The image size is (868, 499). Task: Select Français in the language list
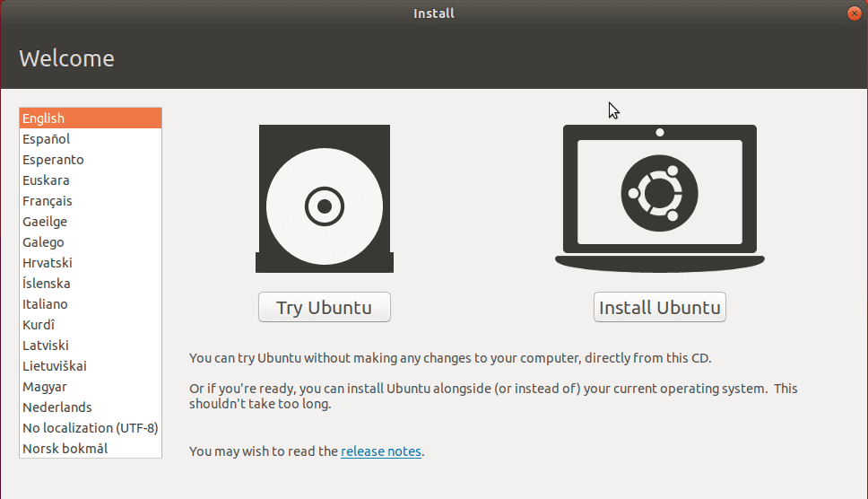pos(91,200)
